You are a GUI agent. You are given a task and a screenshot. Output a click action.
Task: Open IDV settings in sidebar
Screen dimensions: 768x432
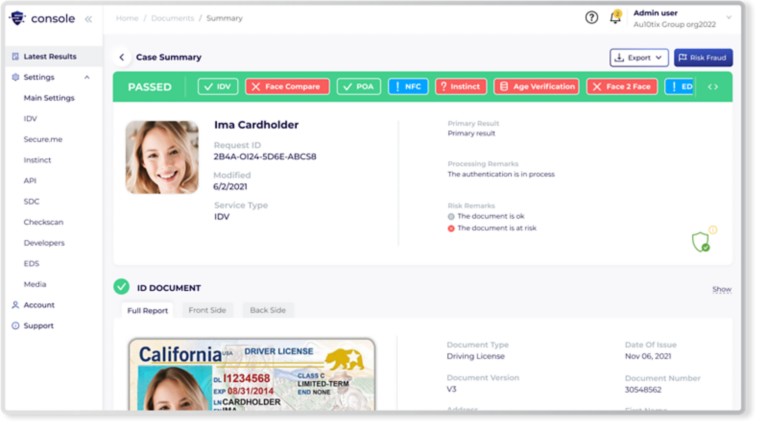pos(30,119)
